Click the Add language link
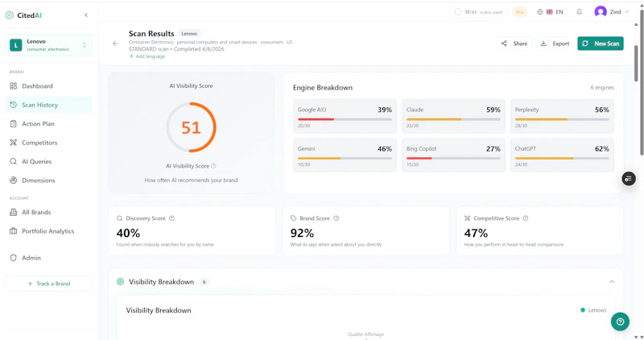 pos(147,56)
